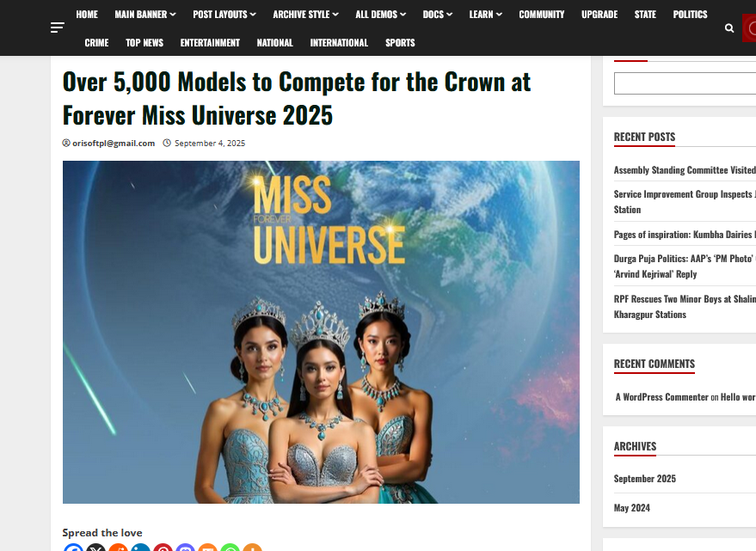
Task: Open the off-canvas hamburger menu
Action: tap(58, 28)
